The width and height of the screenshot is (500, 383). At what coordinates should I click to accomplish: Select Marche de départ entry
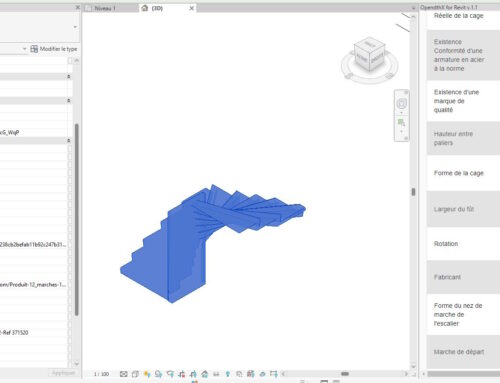(x=463, y=352)
